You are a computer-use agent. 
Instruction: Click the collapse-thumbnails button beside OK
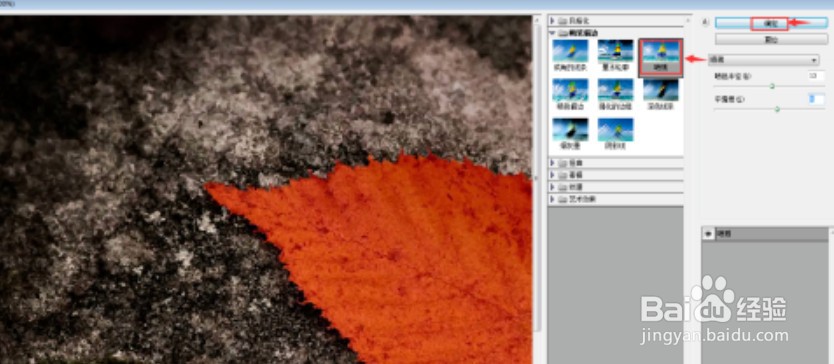705,22
